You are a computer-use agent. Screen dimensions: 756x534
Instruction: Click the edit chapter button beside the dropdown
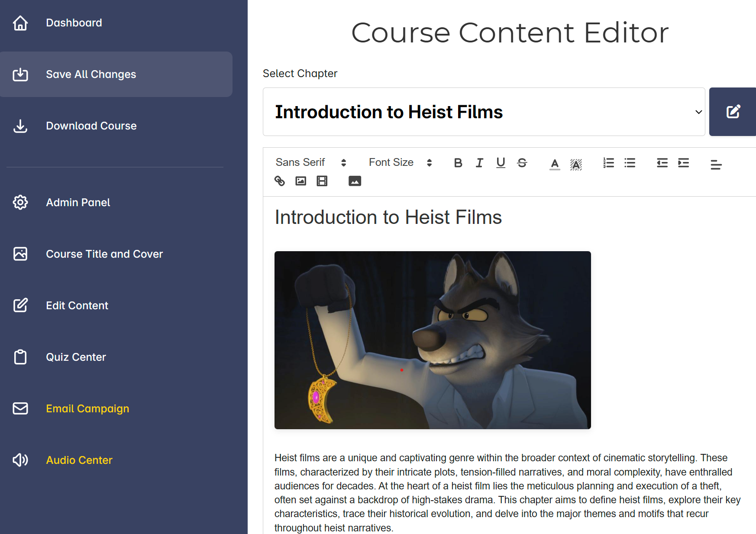tap(733, 112)
